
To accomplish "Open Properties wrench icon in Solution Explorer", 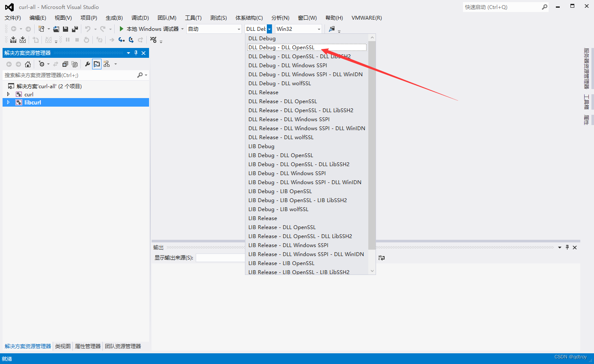I will pyautogui.click(x=87, y=64).
